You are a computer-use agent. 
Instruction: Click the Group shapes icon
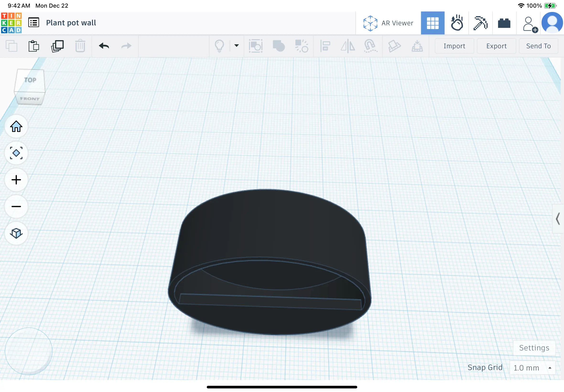(256, 46)
